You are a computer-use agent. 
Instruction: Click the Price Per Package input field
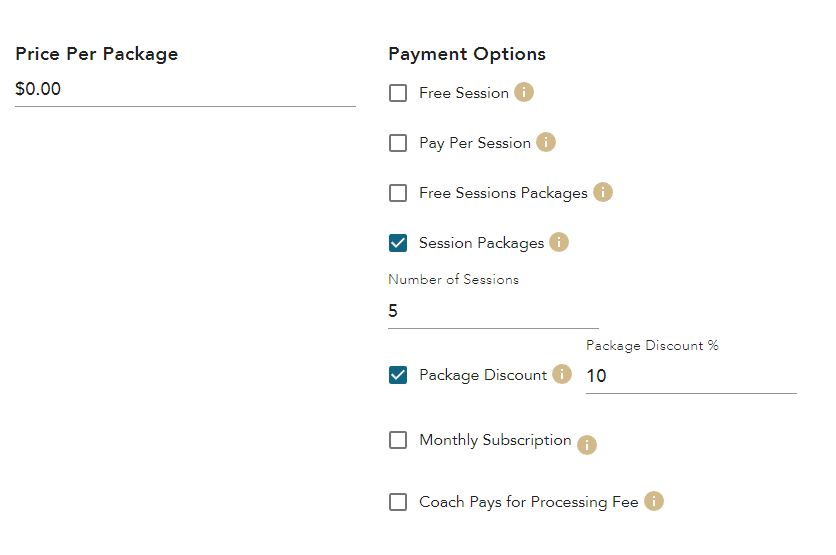185,89
